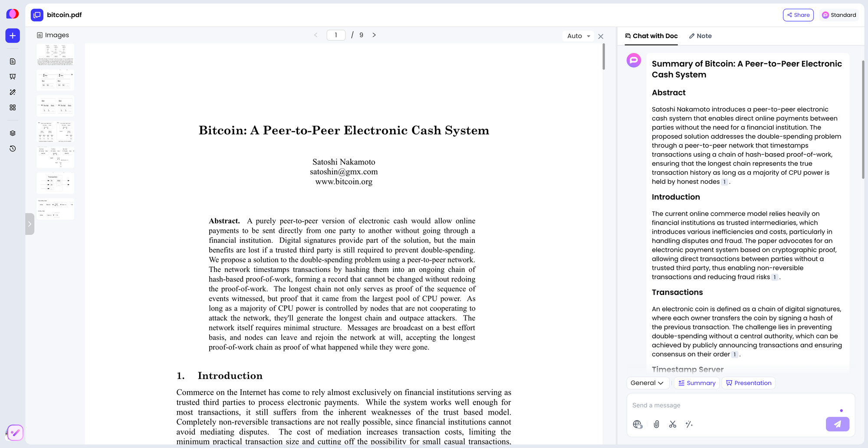The image size is (868, 448).
Task: Select the fourth image thumbnail
Action: (x=56, y=132)
